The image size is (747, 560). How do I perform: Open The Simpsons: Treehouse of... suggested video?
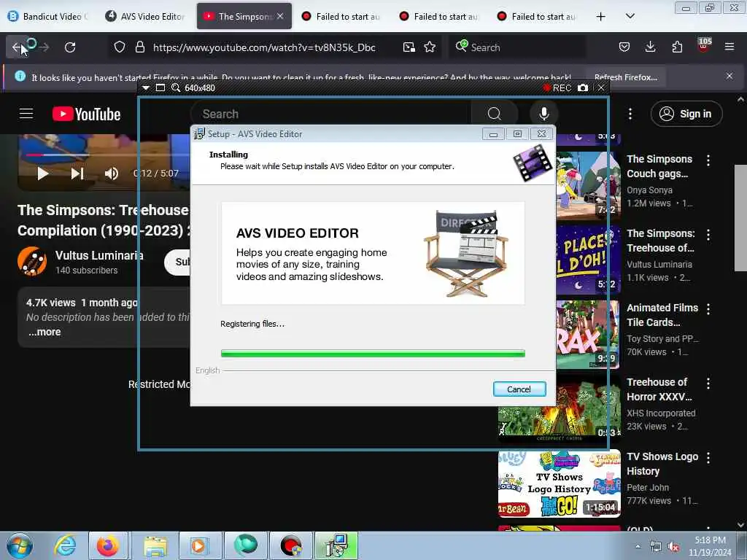coord(661,241)
